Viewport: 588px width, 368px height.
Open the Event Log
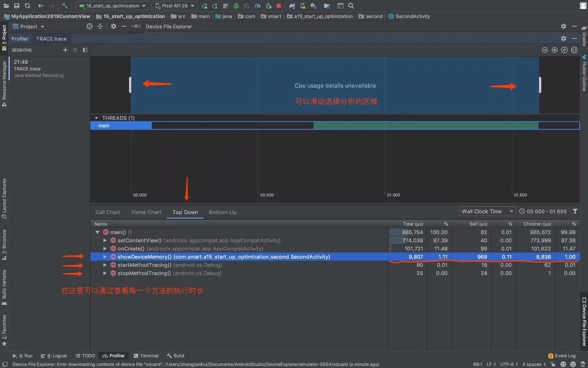(562, 356)
